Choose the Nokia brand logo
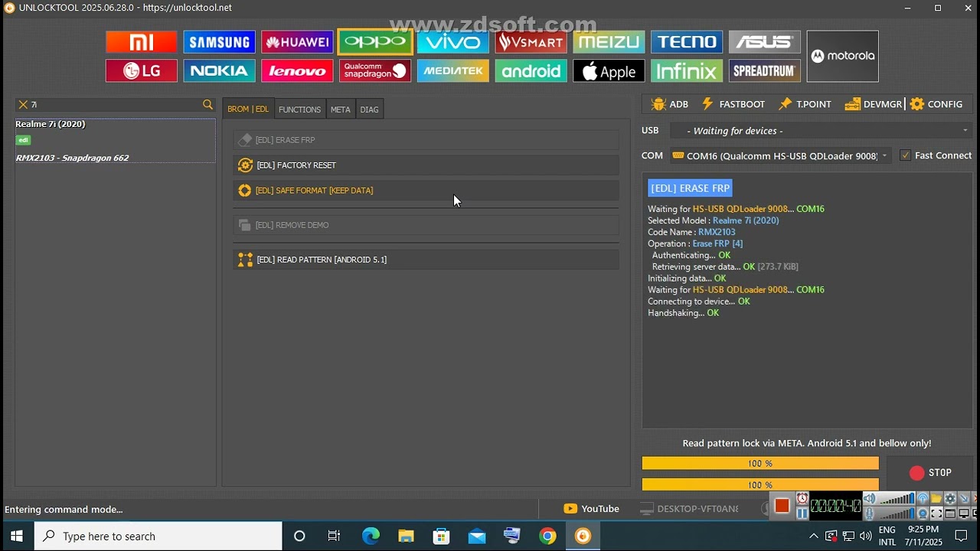Screen dimensions: 980x551 pos(219,71)
